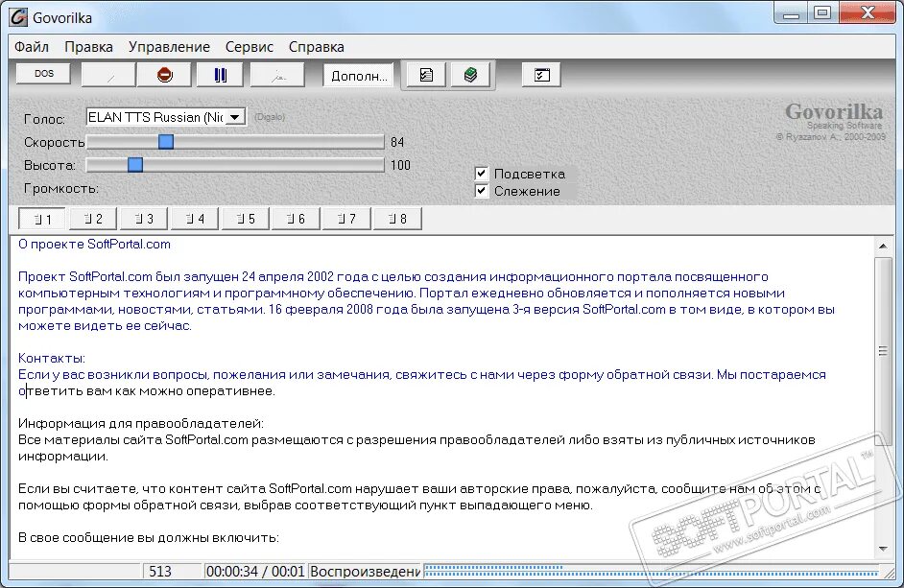Switch to text tab 6

pyautogui.click(x=296, y=219)
